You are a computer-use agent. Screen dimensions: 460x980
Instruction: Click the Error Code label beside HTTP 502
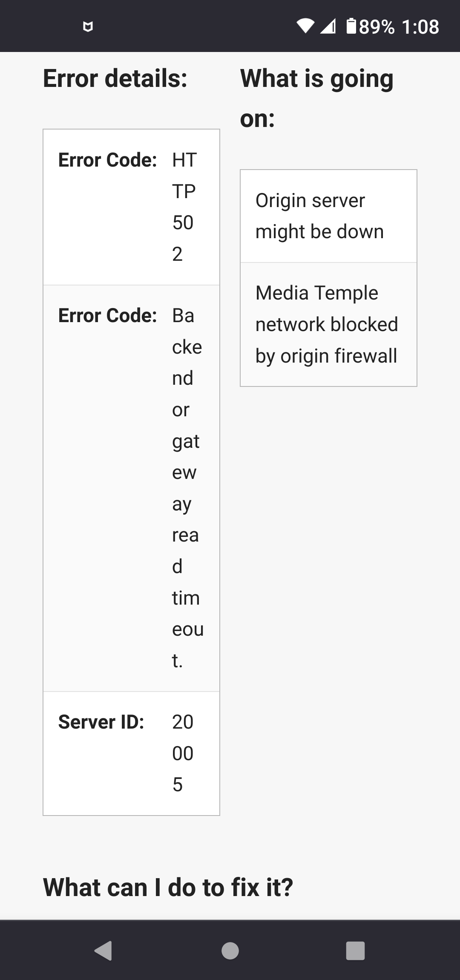(x=107, y=160)
